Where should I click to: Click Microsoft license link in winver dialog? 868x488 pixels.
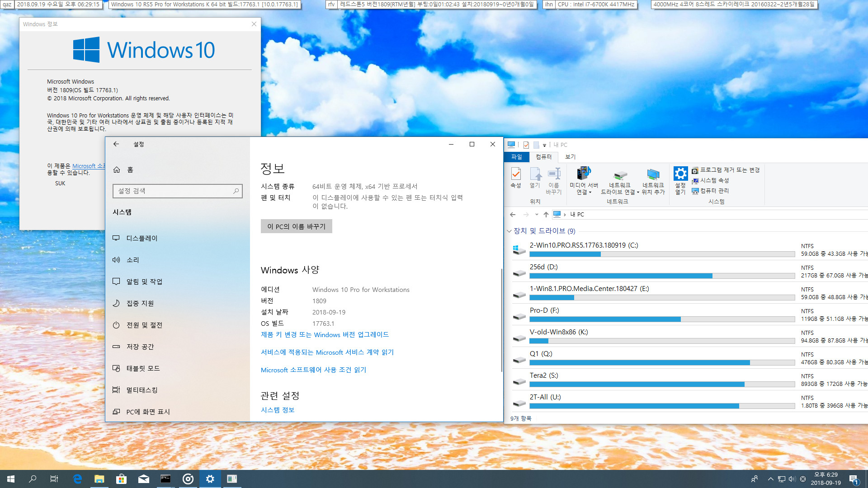coord(89,166)
